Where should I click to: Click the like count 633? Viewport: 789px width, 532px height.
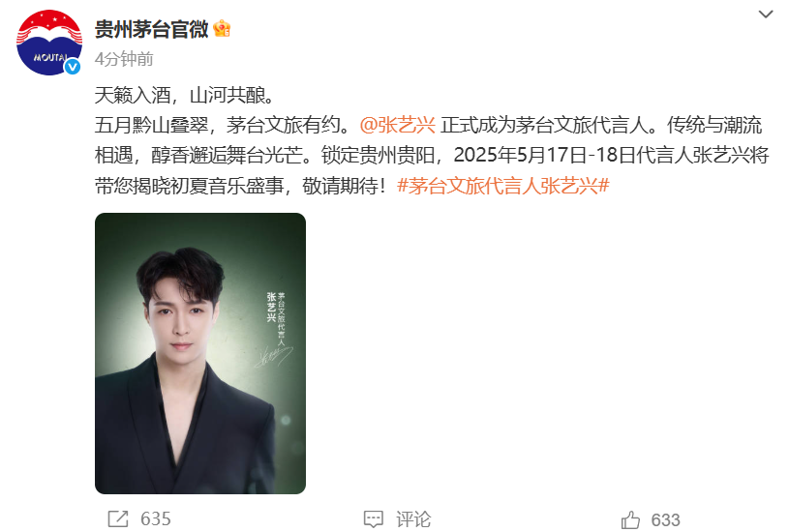tap(665, 520)
